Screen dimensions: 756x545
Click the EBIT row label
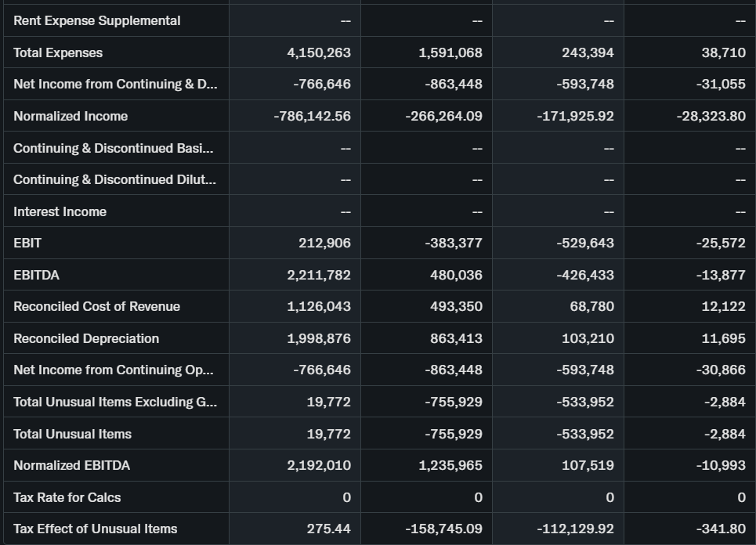(x=27, y=243)
